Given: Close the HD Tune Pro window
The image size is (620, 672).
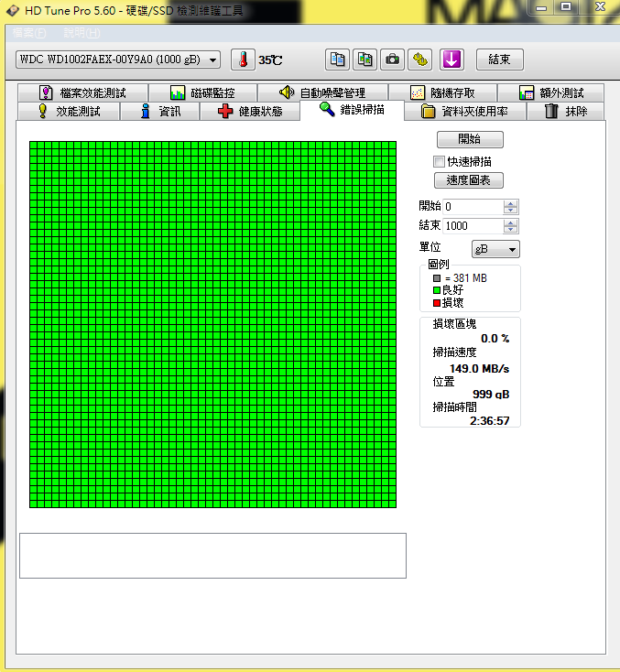Looking at the screenshot, I should pos(600,7).
